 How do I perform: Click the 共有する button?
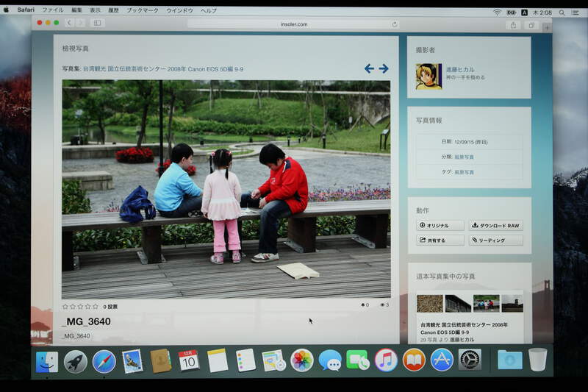(x=440, y=240)
